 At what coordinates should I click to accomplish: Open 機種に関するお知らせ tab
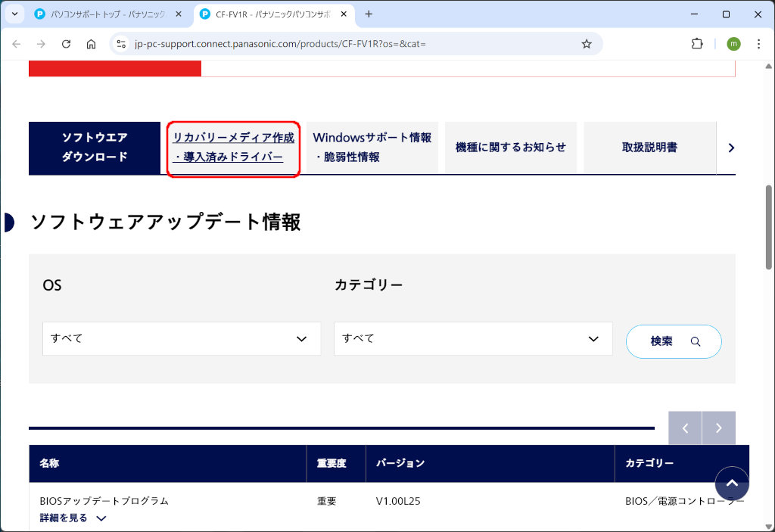tap(511, 148)
